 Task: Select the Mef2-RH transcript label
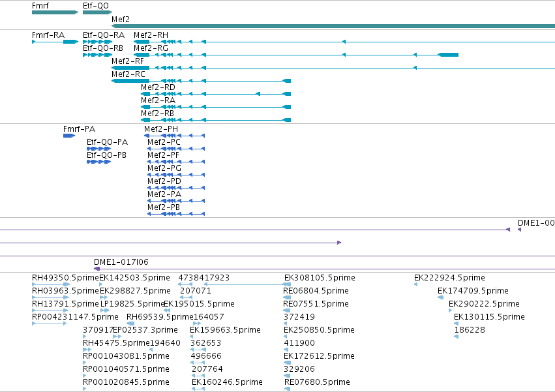[x=151, y=35]
